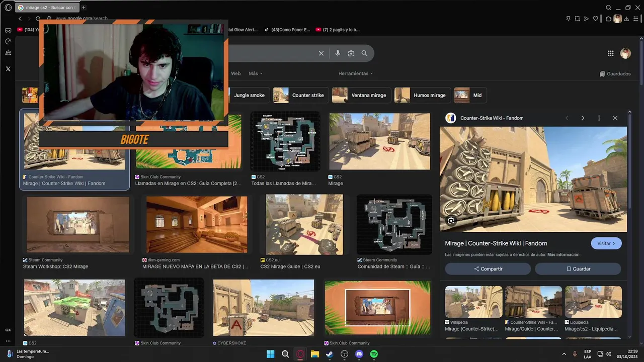Image resolution: width=644 pixels, height=362 pixels.
Task: Search inside the preview image with Lens
Action: [x=451, y=221]
